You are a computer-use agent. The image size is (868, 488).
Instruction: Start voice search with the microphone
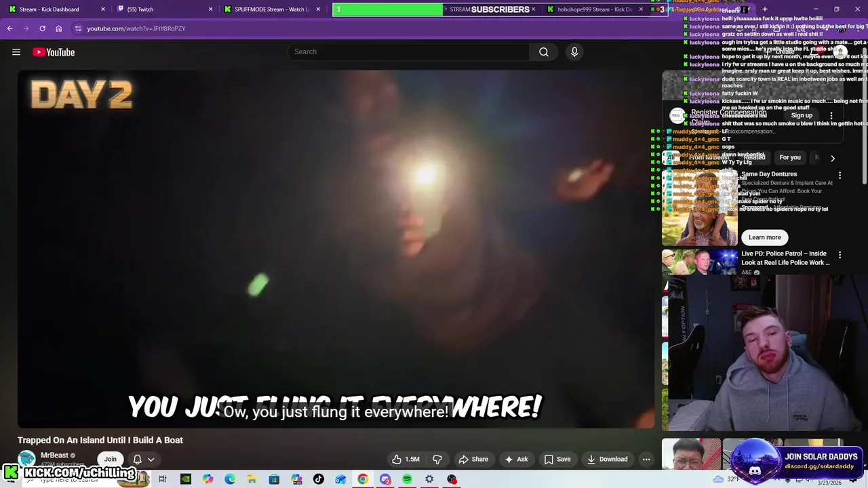point(574,52)
